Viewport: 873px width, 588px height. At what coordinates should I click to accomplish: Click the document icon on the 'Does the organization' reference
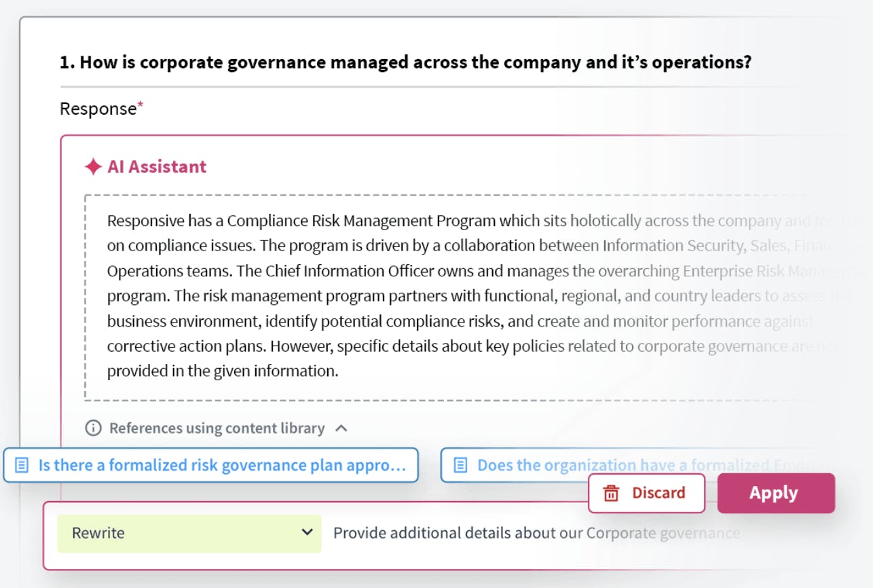pos(461,465)
